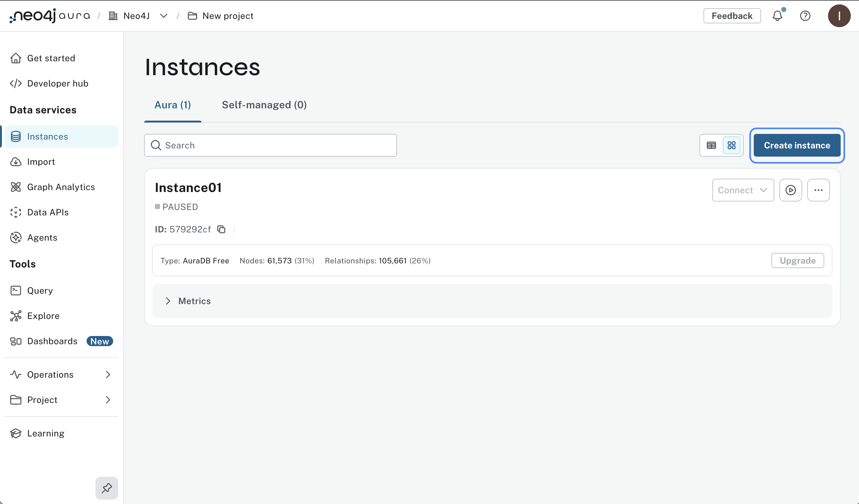Switch to table view of instances

click(711, 145)
